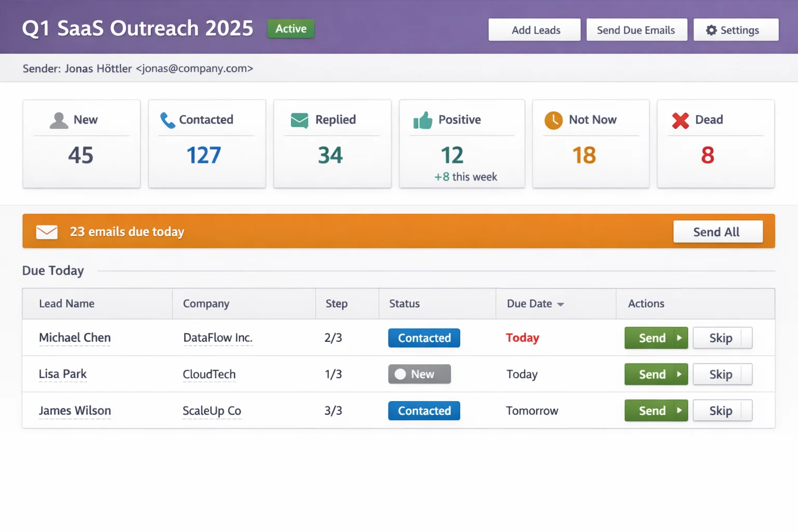The width and height of the screenshot is (798, 532).
Task: Click the phone icon on the Contacted card
Action: click(x=167, y=120)
